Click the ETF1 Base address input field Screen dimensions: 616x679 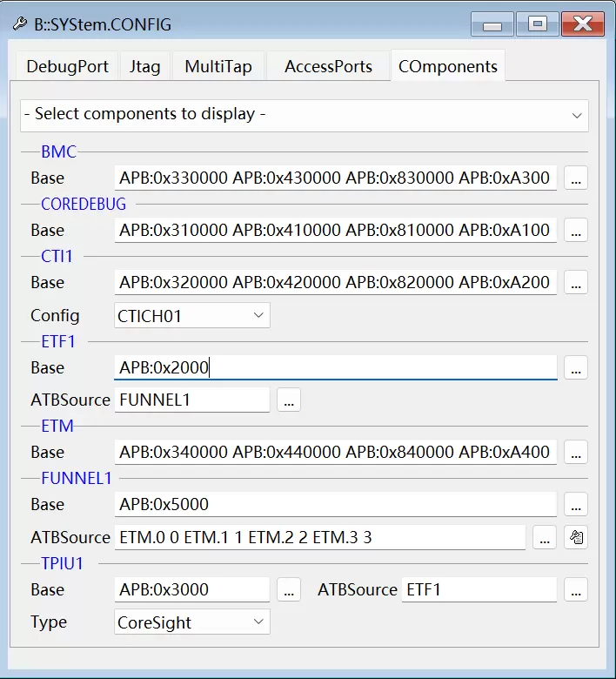coord(335,367)
